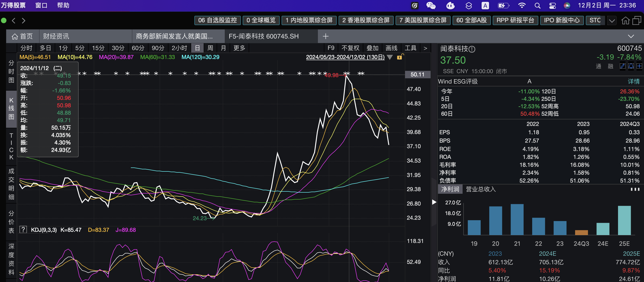Select the 周 weekly period
Viewport: 644px width, 282px height.
click(x=210, y=48)
